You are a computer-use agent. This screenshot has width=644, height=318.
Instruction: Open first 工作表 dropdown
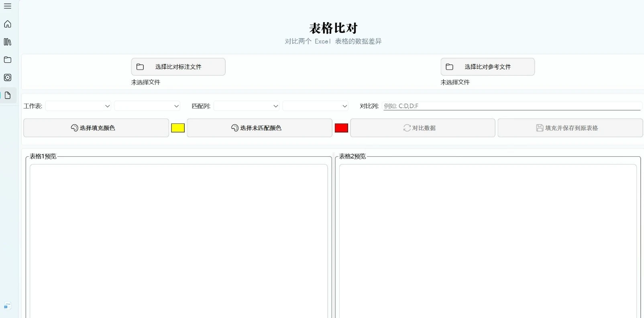click(78, 106)
